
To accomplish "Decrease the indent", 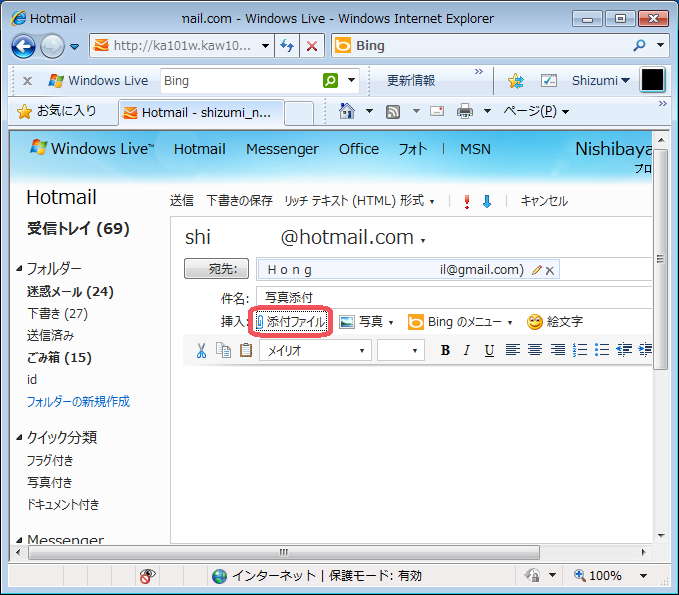I will tap(624, 349).
